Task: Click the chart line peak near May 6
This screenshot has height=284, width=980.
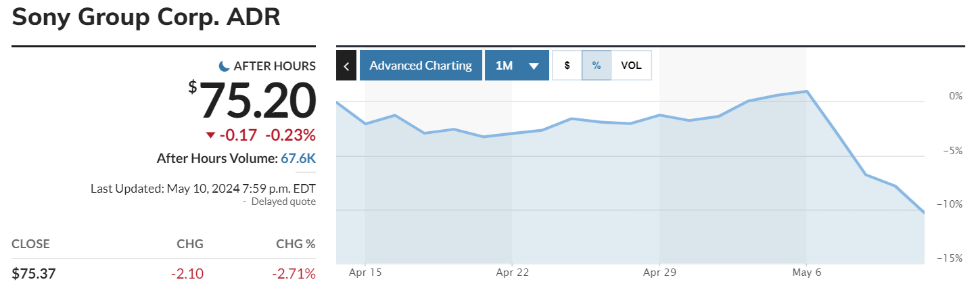Action: [806, 91]
